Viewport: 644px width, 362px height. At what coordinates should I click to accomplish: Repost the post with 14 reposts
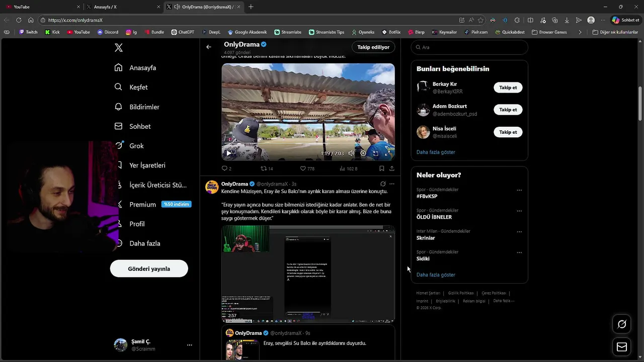coord(267,168)
